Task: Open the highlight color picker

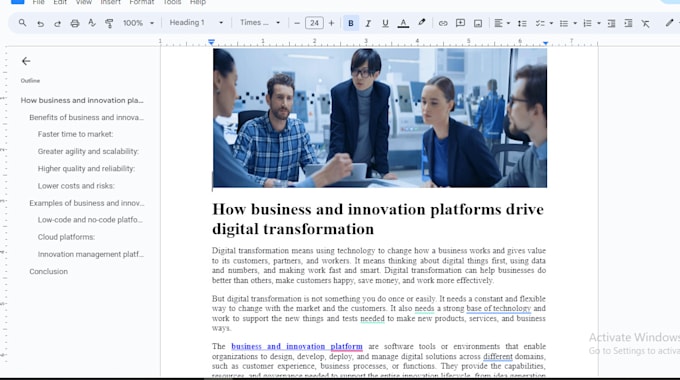Action: coord(422,23)
